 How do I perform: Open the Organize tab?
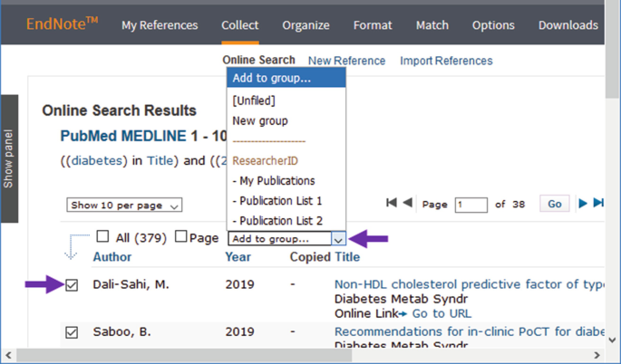point(306,24)
